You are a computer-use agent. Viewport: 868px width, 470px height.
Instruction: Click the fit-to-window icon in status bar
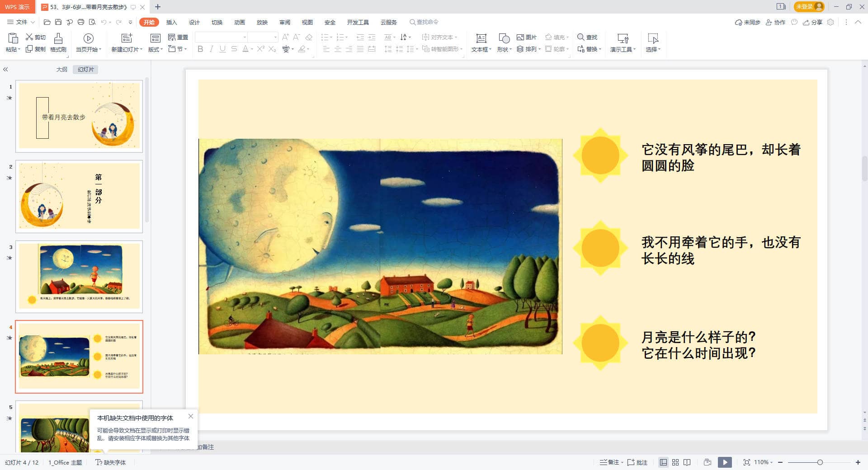[747, 462]
